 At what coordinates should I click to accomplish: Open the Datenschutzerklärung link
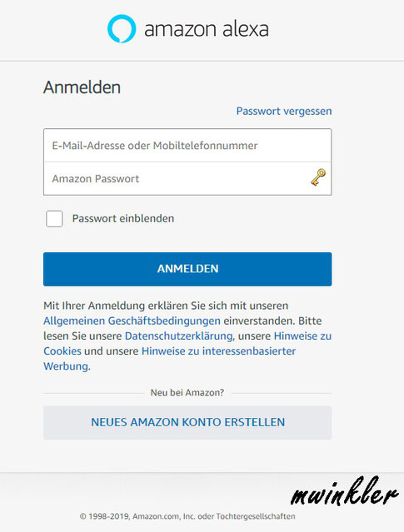[178, 336]
